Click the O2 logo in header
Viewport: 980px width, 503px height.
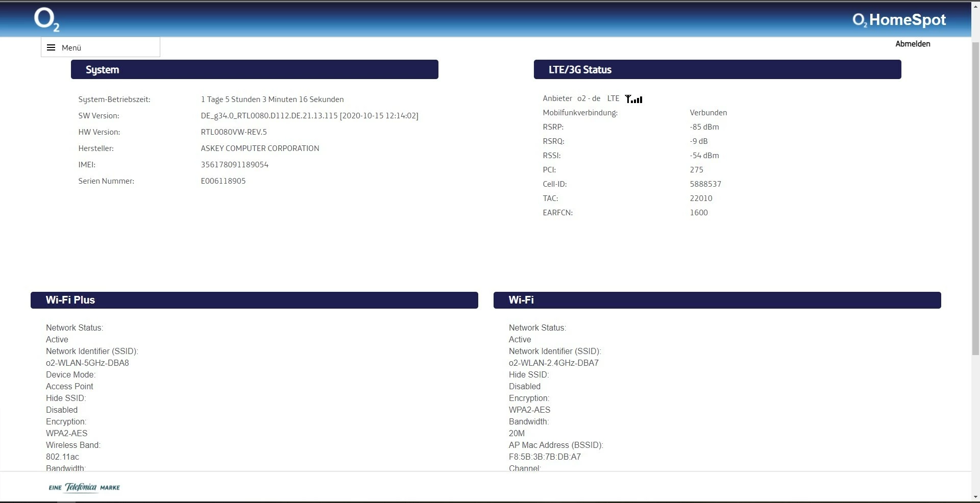pyautogui.click(x=47, y=20)
